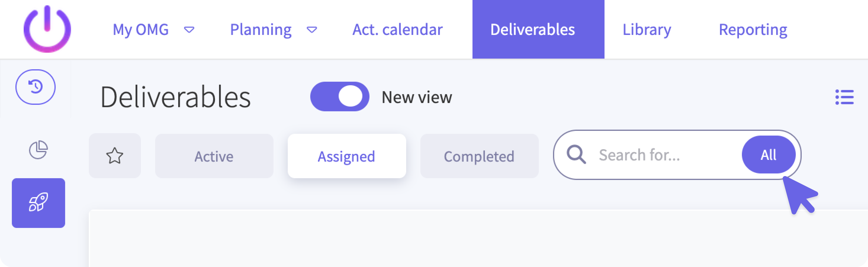868x267 pixels.
Task: Navigate to Reporting
Action: tap(753, 30)
